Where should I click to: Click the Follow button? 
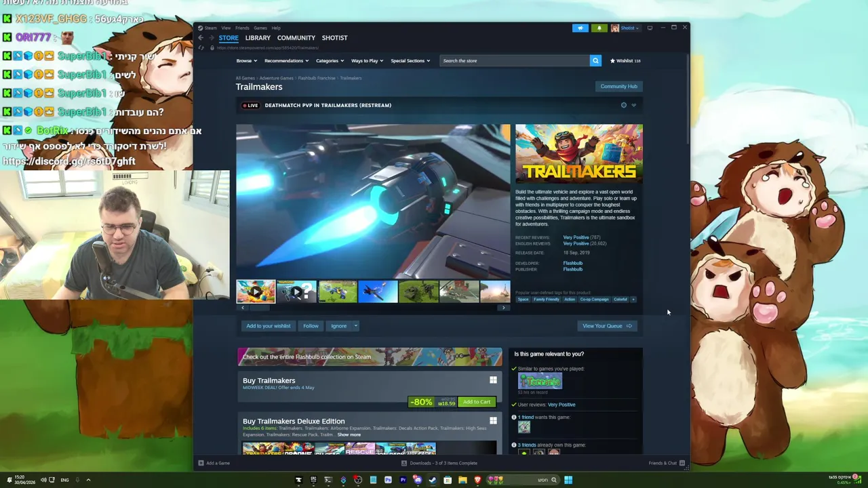311,326
